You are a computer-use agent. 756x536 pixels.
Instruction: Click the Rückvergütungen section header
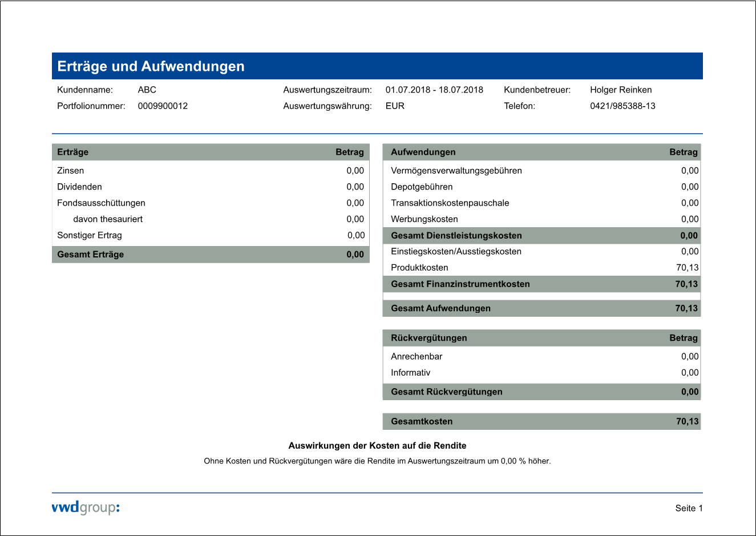point(541,338)
